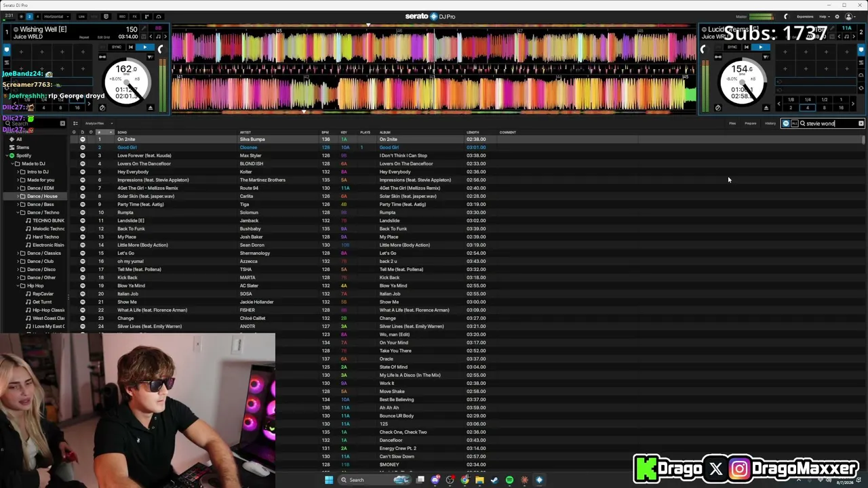Seek within the Deck 2 track overview strip

click(434, 111)
